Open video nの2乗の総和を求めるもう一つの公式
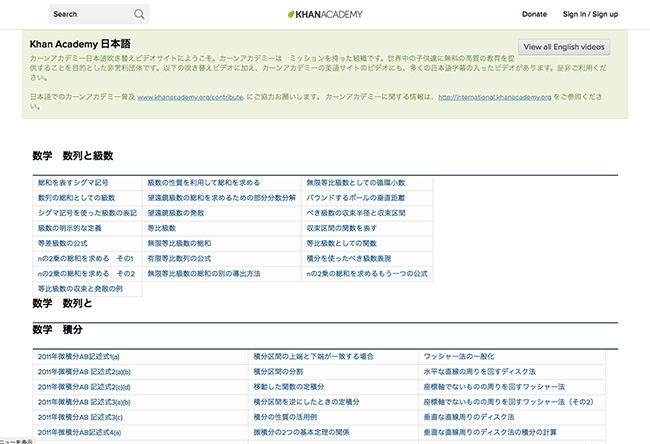This screenshot has height=444, width=650. coord(367,274)
